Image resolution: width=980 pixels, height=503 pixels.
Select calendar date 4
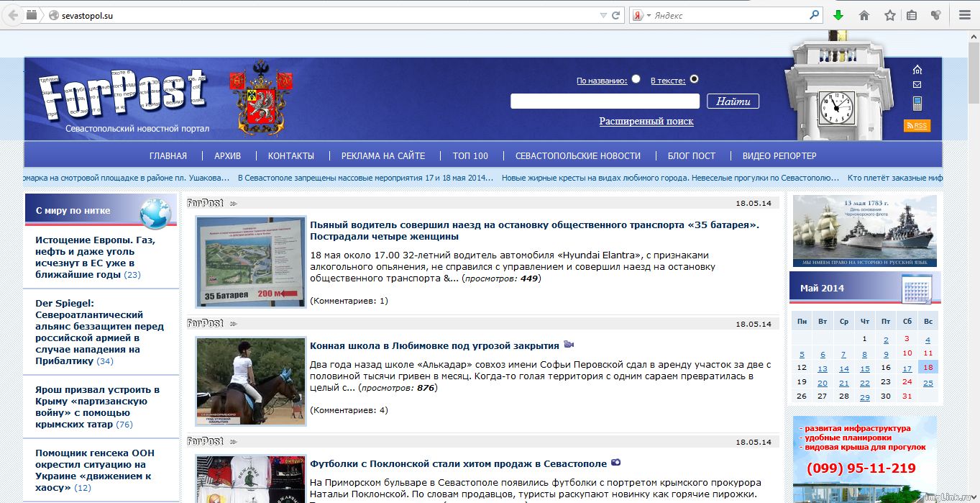928,340
